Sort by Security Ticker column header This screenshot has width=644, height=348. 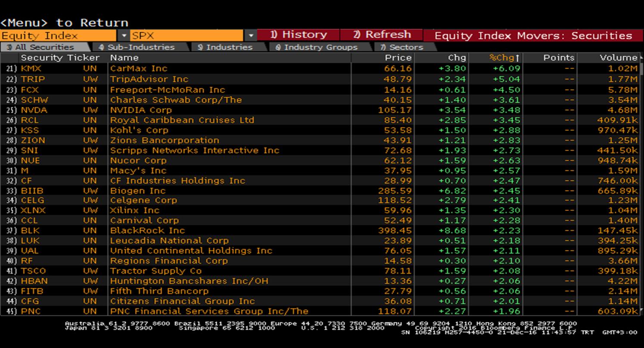pos(60,58)
